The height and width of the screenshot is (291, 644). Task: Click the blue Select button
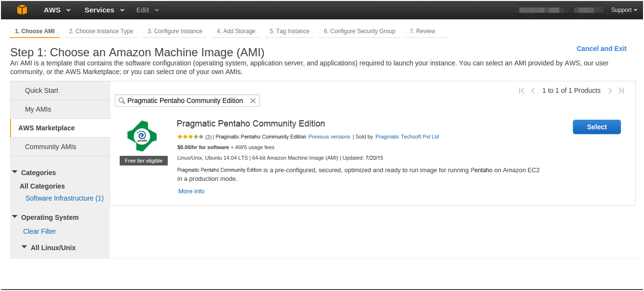point(597,127)
